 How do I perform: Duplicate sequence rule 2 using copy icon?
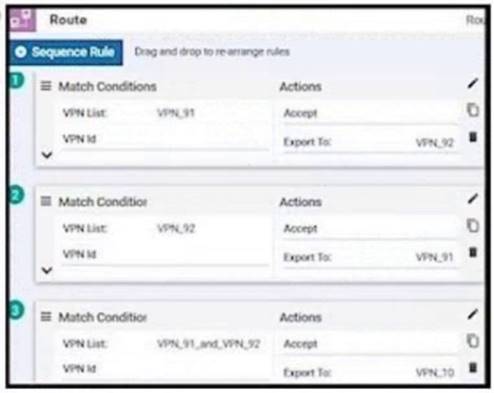point(473,225)
